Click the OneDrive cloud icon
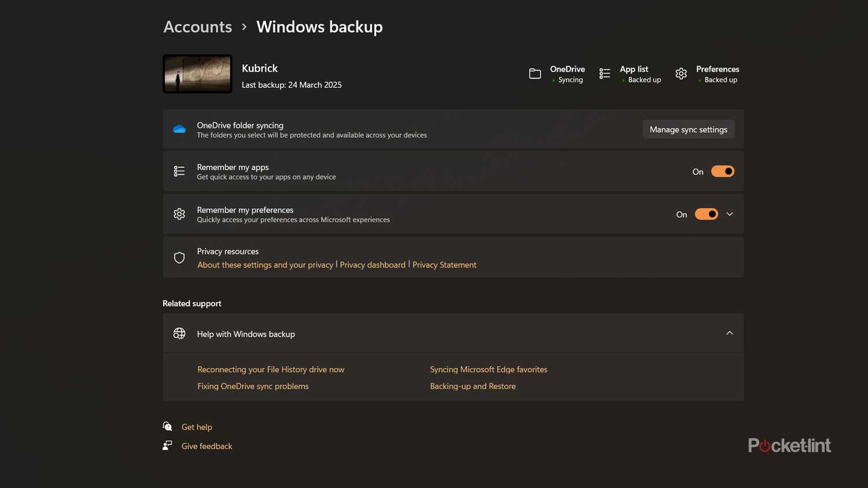868x488 pixels. [179, 129]
